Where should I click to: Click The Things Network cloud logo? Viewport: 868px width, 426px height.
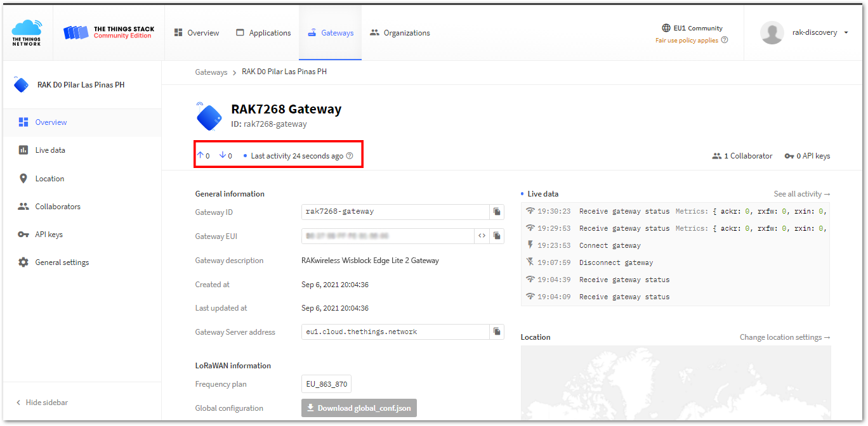(26, 29)
